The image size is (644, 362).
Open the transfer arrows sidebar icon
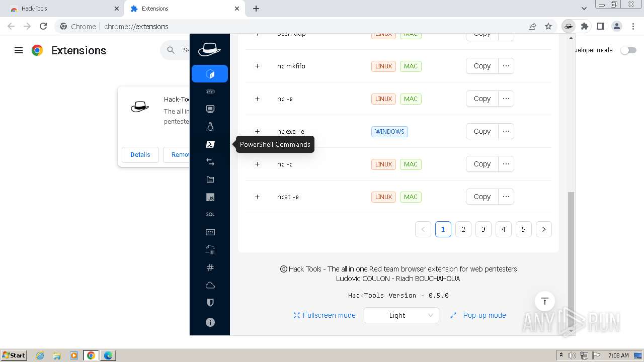210,162
